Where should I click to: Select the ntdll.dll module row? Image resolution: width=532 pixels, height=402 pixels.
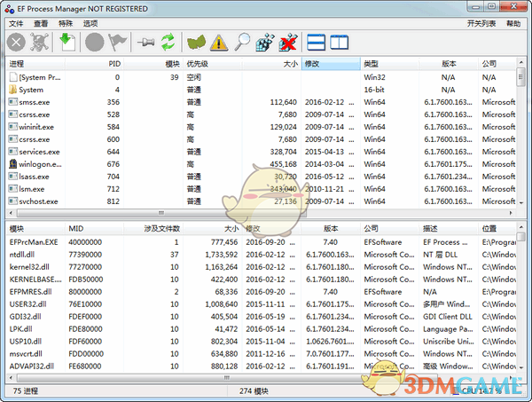pyautogui.click(x=262, y=255)
